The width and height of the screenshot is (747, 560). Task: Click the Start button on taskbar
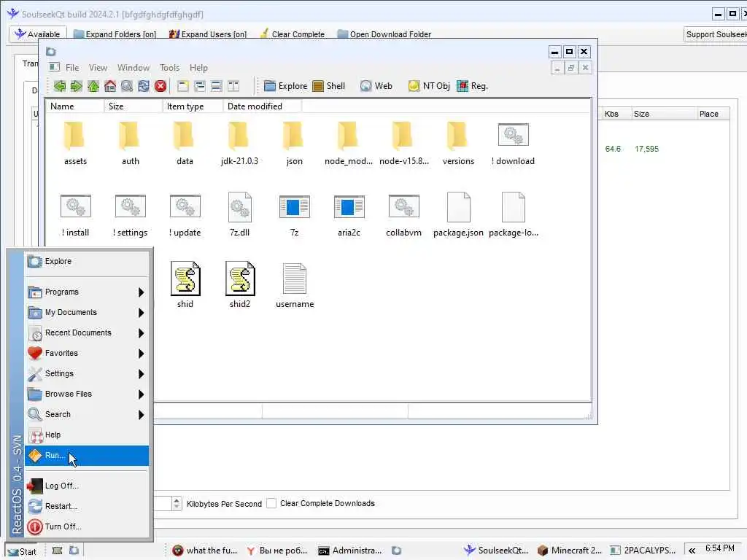[x=22, y=551]
